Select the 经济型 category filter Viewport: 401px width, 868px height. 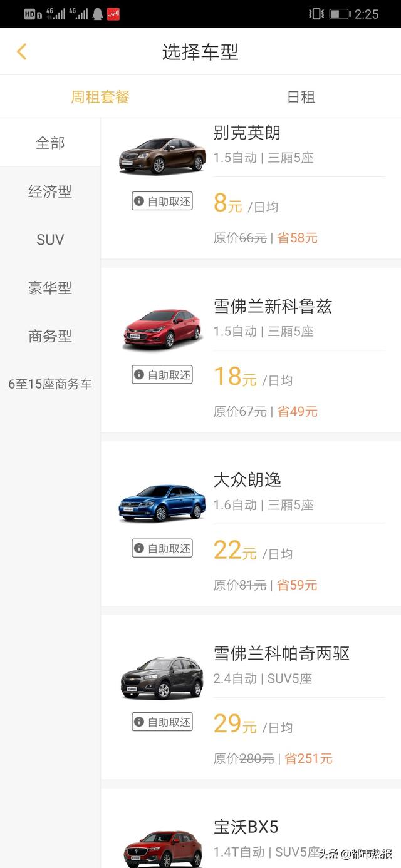50,191
